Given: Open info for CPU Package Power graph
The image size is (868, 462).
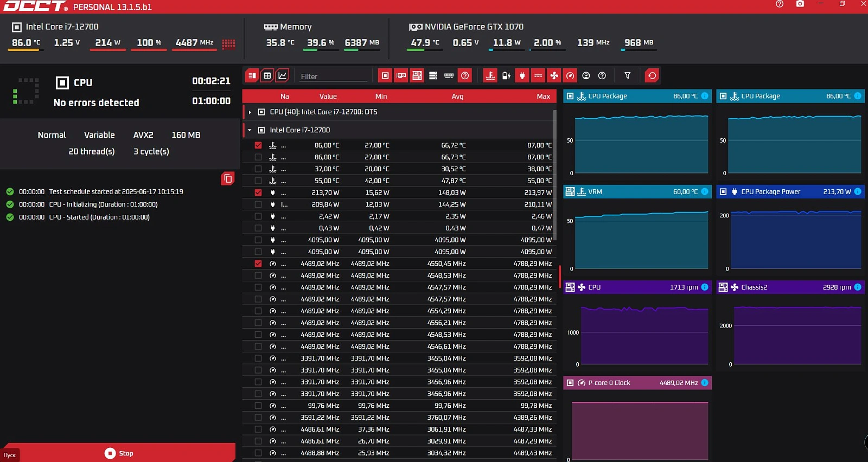Looking at the screenshot, I should point(858,191).
